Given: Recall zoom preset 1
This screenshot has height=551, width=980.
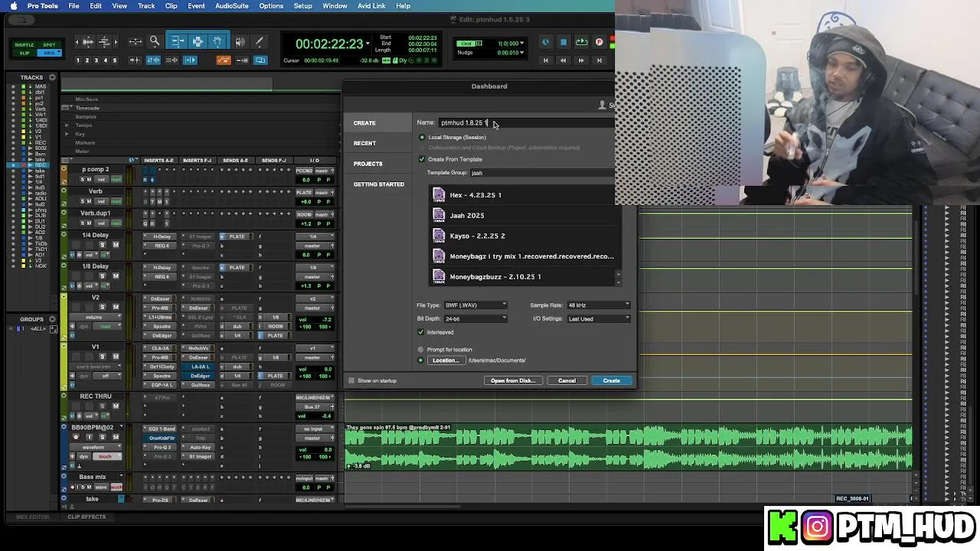Looking at the screenshot, I should (78, 60).
